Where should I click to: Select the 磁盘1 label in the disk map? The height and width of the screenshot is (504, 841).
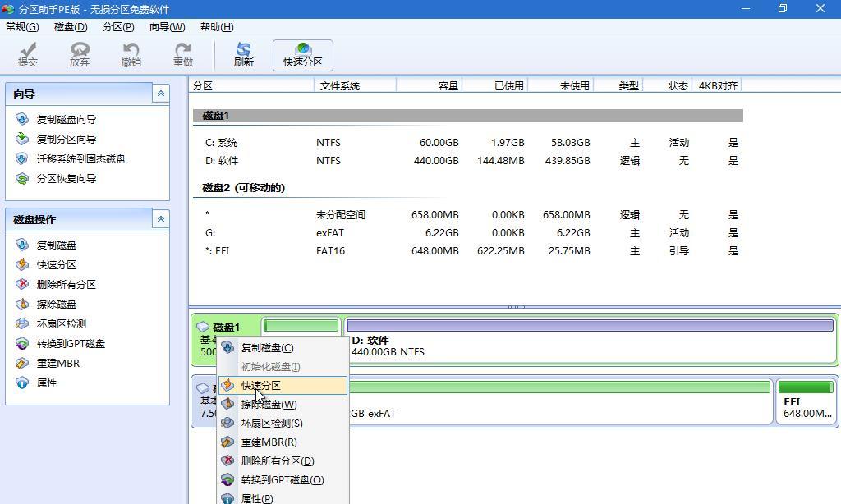pos(226,327)
